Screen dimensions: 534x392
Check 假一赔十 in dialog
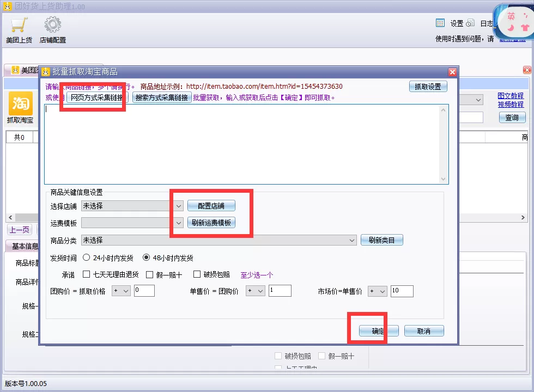click(149, 274)
